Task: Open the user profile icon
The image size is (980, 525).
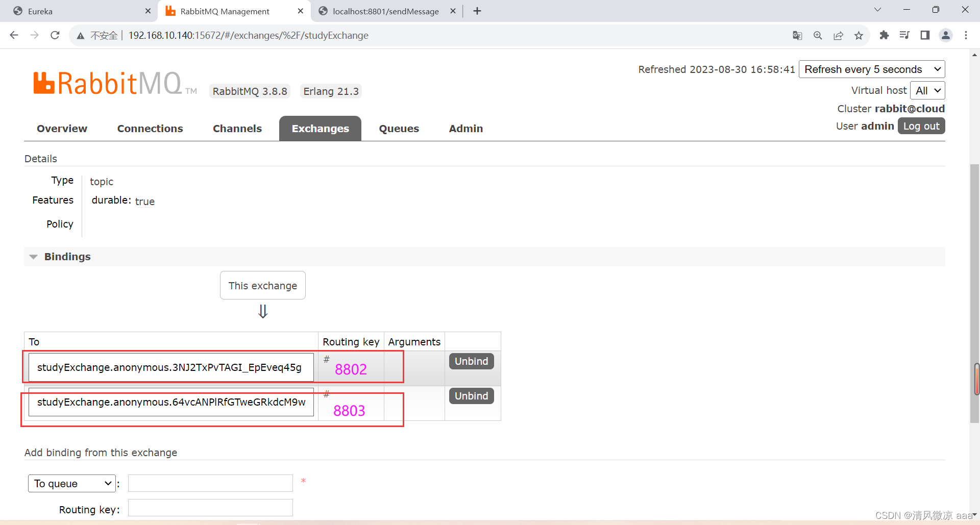Action: click(946, 35)
